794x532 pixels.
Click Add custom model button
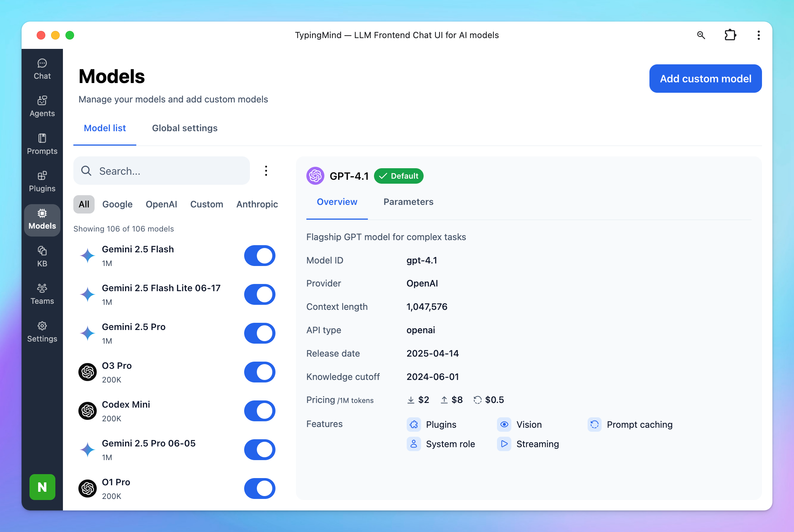(x=706, y=79)
